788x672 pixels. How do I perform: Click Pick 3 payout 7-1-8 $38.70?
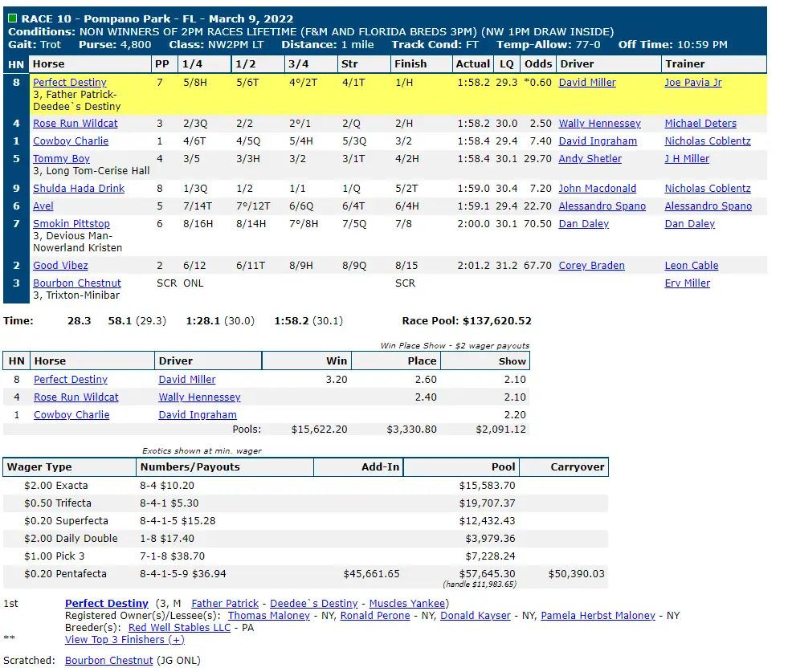pos(173,556)
